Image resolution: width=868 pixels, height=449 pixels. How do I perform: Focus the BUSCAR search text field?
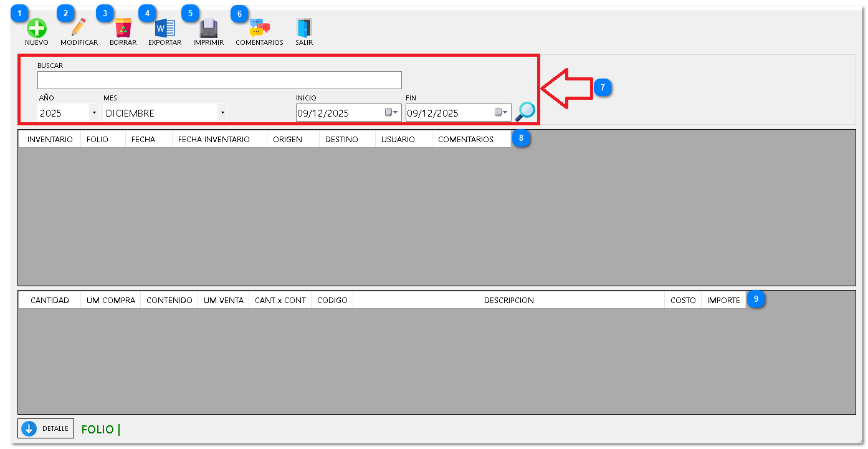click(219, 80)
